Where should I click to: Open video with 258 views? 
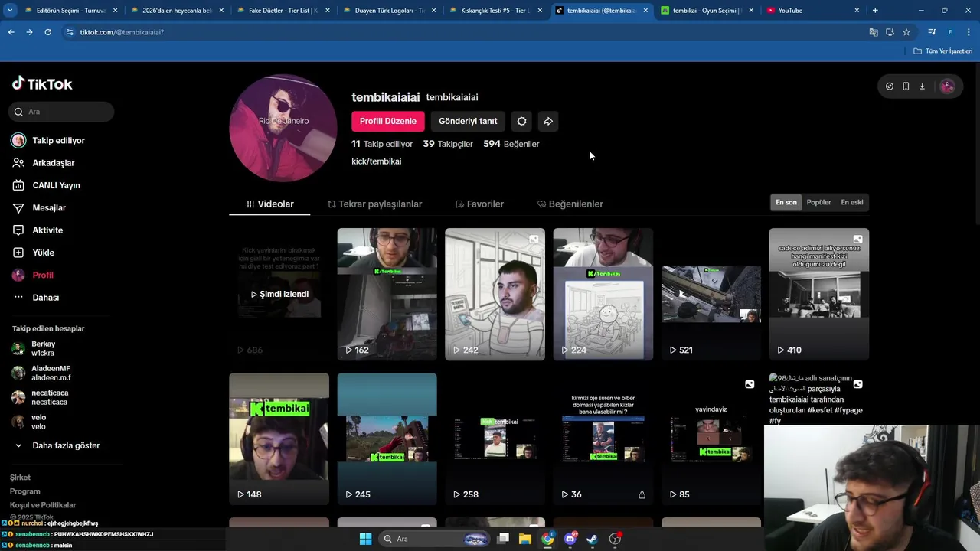coord(495,439)
